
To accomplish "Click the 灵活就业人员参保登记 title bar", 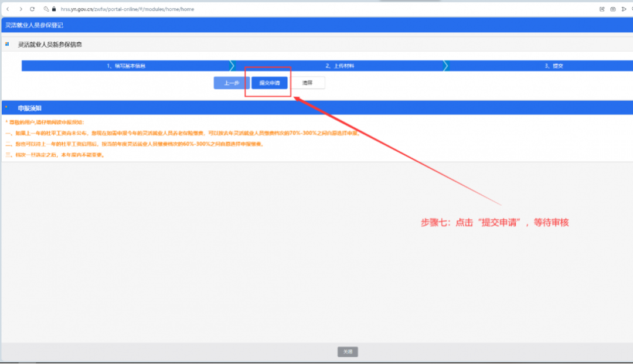I will click(x=34, y=25).
